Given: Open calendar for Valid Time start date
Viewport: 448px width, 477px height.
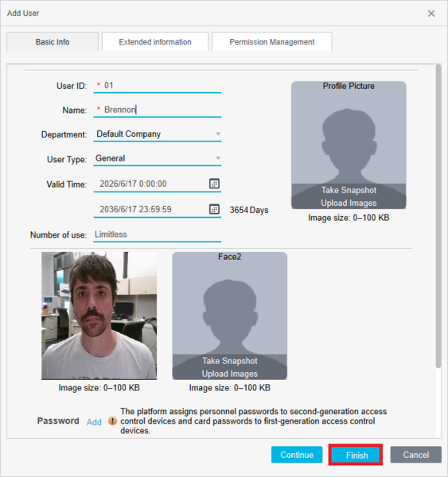Looking at the screenshot, I should [214, 184].
